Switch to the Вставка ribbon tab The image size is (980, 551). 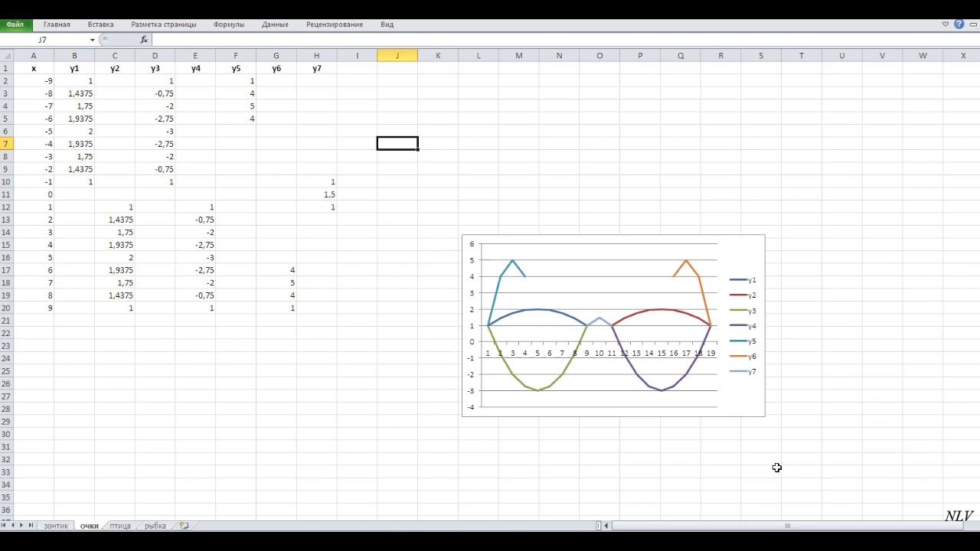coord(100,24)
